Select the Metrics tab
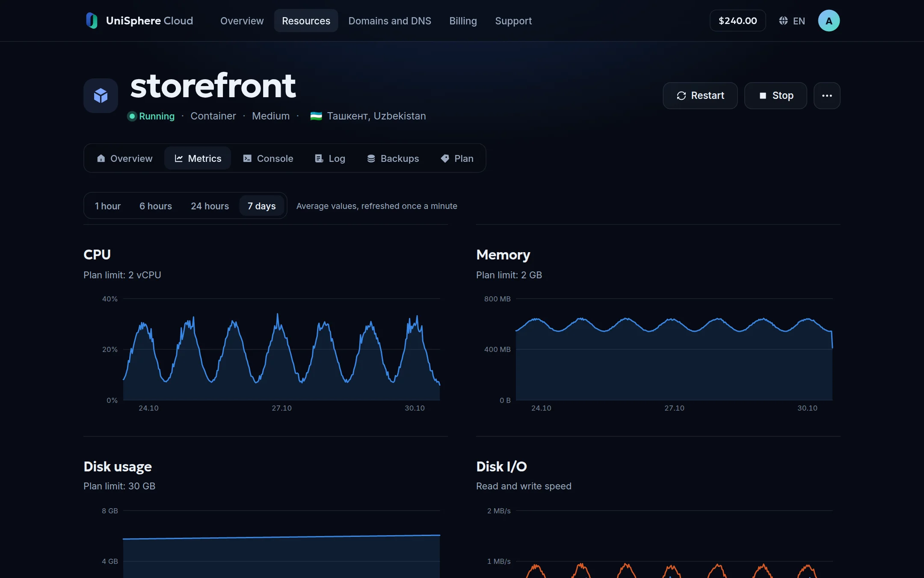924x578 pixels. (198, 158)
